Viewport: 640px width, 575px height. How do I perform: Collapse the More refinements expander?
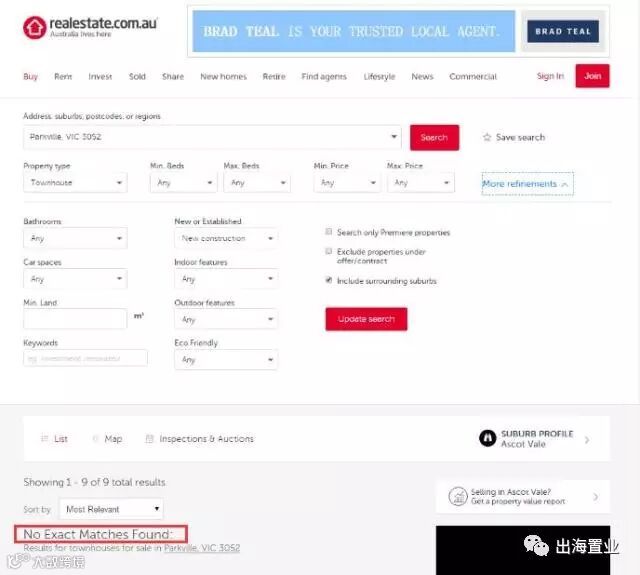[527, 184]
